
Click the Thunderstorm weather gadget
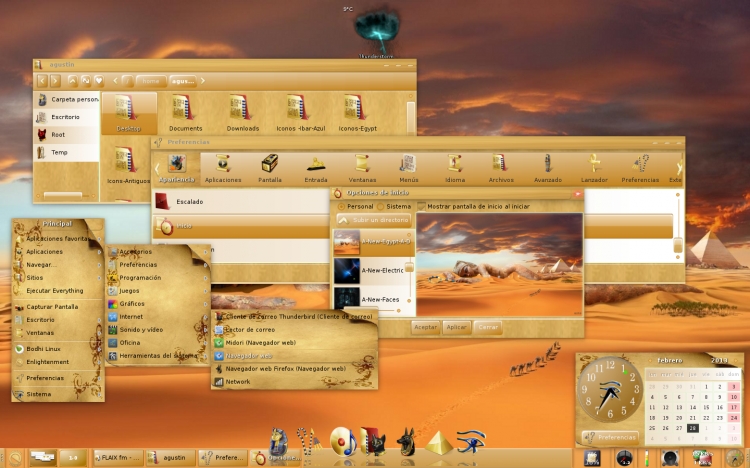point(377,32)
